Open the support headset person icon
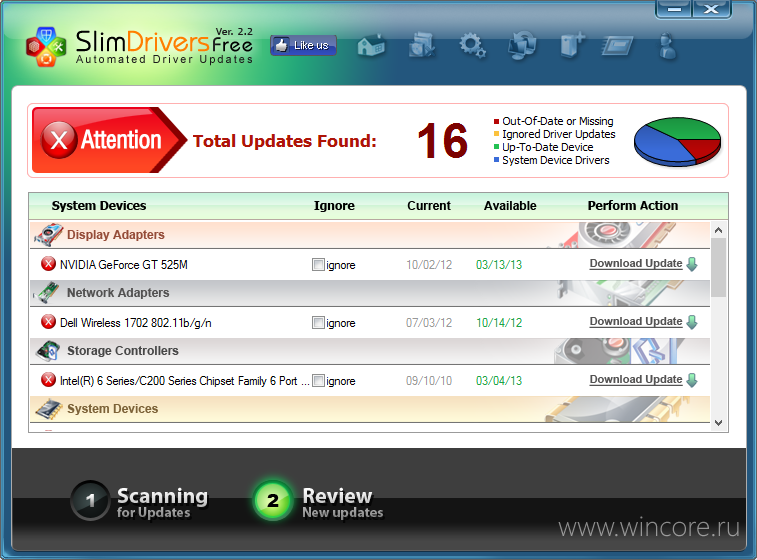This screenshot has width=757, height=560. point(668,45)
